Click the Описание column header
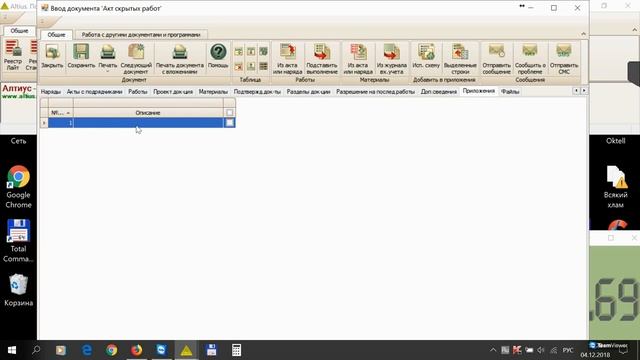The height and width of the screenshot is (360, 640). point(148,113)
